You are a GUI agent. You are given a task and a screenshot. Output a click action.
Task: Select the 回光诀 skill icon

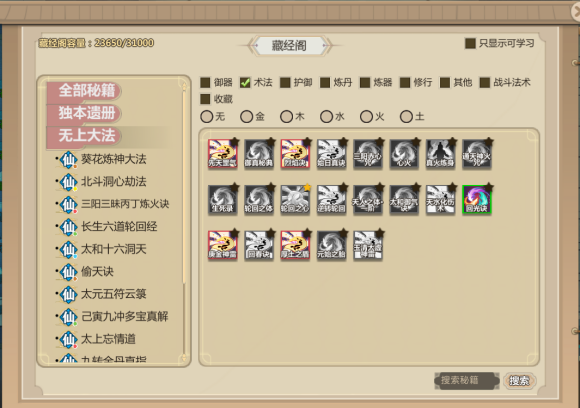click(x=477, y=200)
